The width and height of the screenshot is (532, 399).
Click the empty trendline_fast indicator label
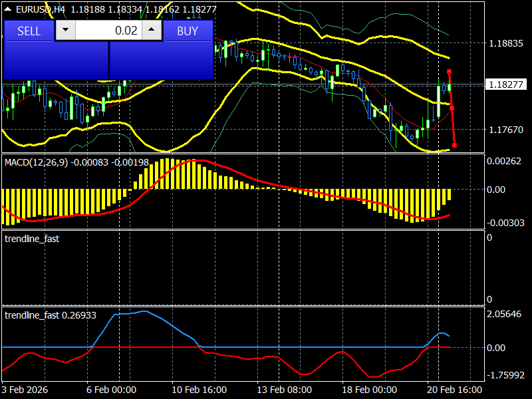click(x=32, y=239)
